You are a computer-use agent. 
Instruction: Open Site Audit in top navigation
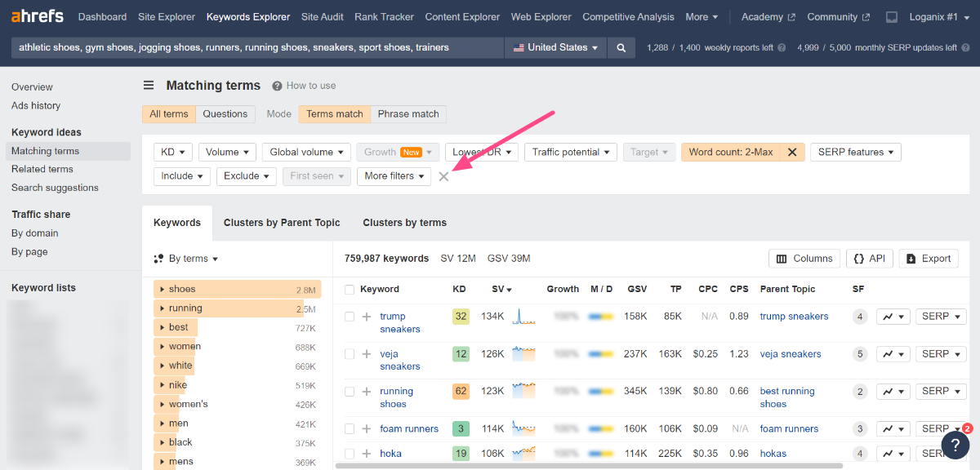pos(323,16)
